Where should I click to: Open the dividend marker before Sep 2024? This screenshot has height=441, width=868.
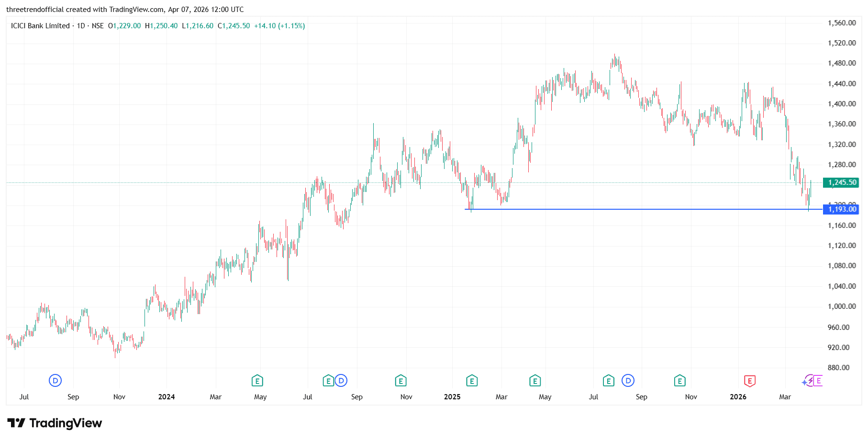pyautogui.click(x=341, y=381)
